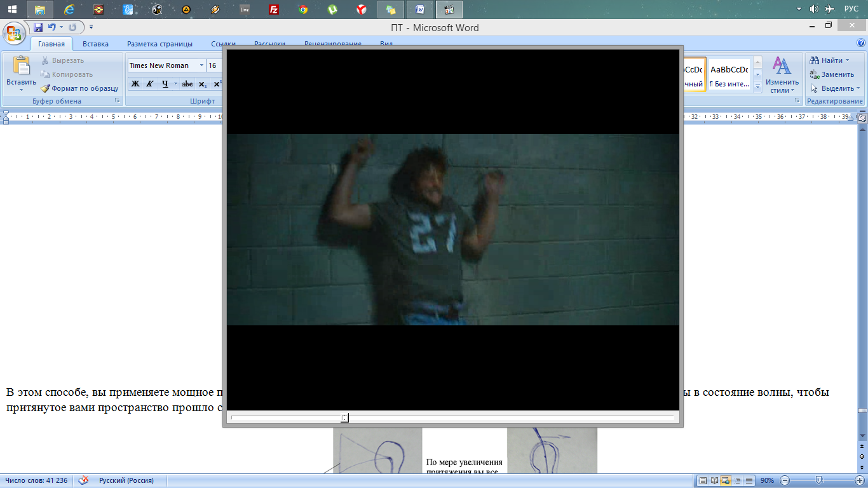Select Формат по образцу format painter
Image resolution: width=868 pixels, height=488 pixels.
point(80,88)
